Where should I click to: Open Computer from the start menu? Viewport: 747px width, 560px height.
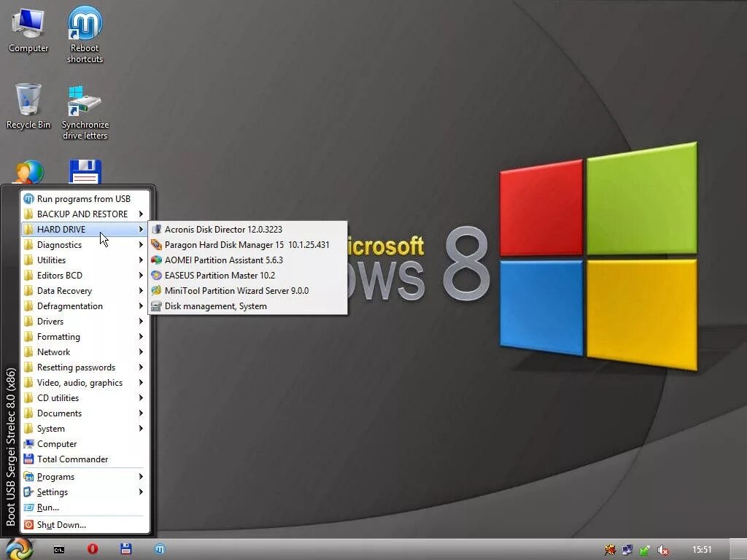pyautogui.click(x=85, y=444)
